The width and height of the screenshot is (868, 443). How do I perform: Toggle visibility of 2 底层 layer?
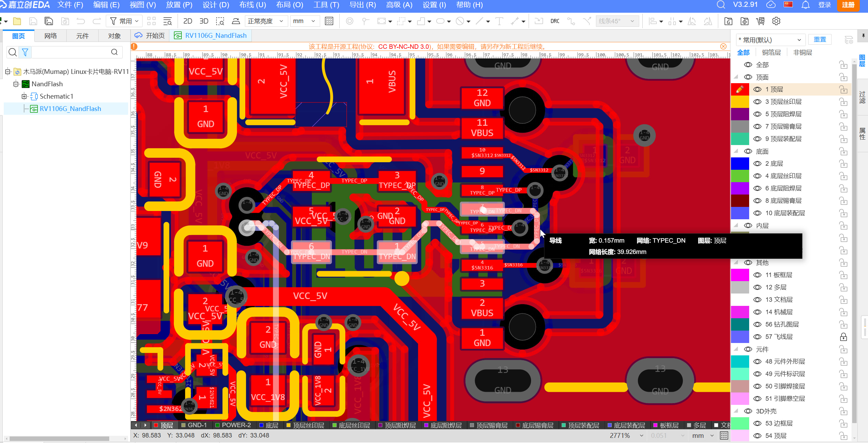tap(757, 164)
